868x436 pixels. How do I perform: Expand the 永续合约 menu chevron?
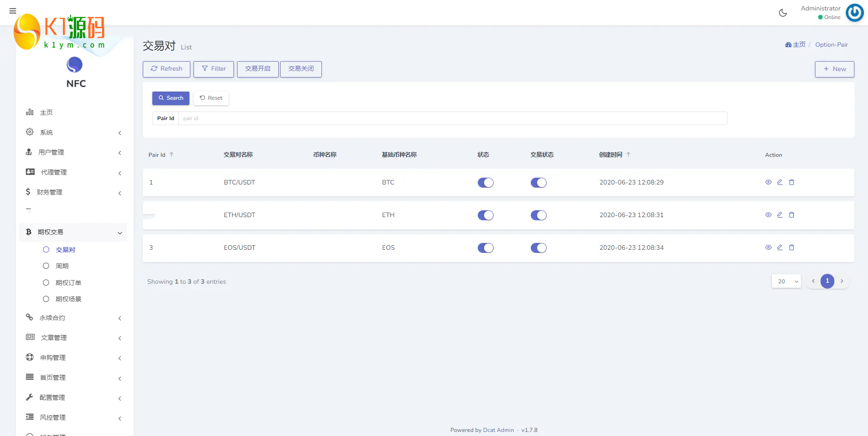coord(120,318)
